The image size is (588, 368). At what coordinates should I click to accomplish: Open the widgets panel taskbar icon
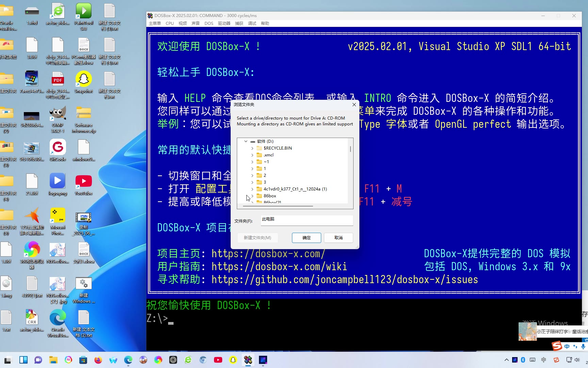click(x=23, y=360)
